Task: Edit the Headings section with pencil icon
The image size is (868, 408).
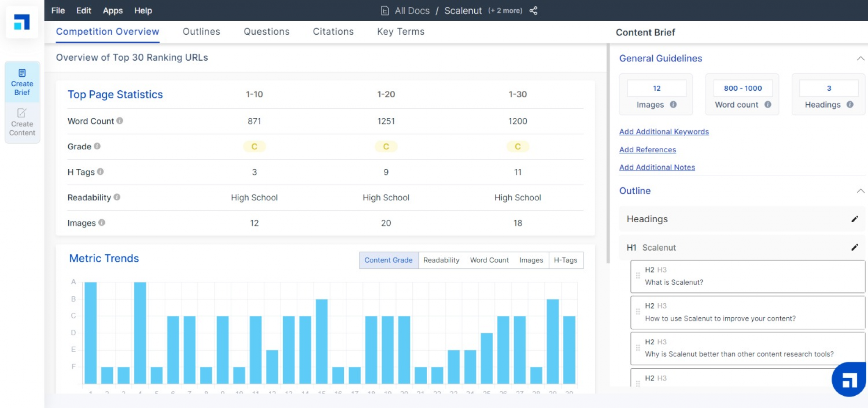Action: tap(854, 219)
